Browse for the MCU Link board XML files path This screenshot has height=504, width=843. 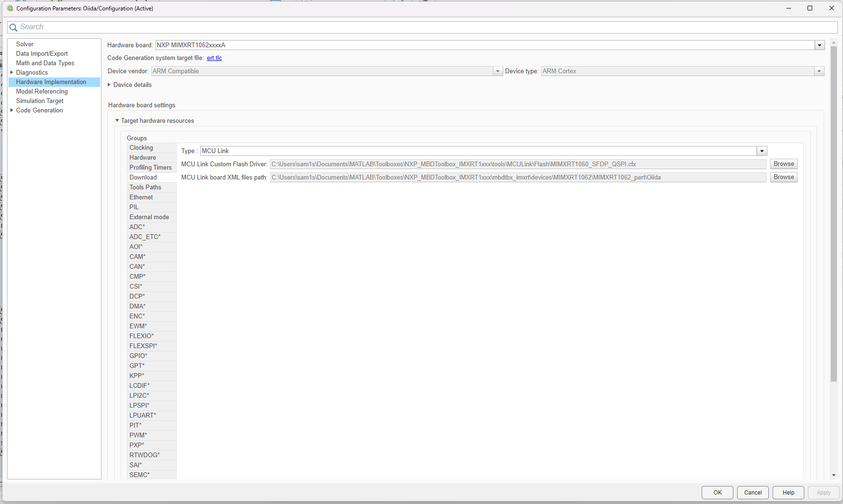tap(783, 177)
